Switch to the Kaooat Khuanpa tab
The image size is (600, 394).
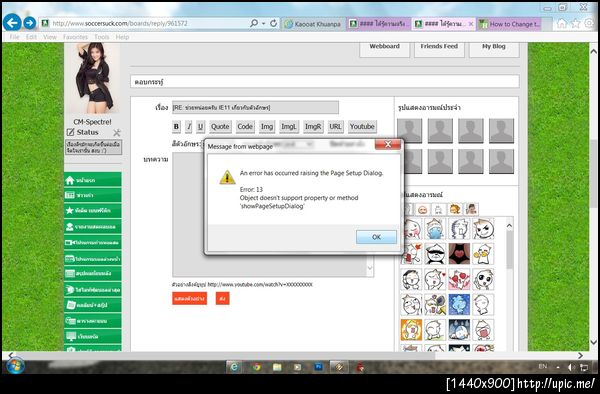(x=314, y=24)
